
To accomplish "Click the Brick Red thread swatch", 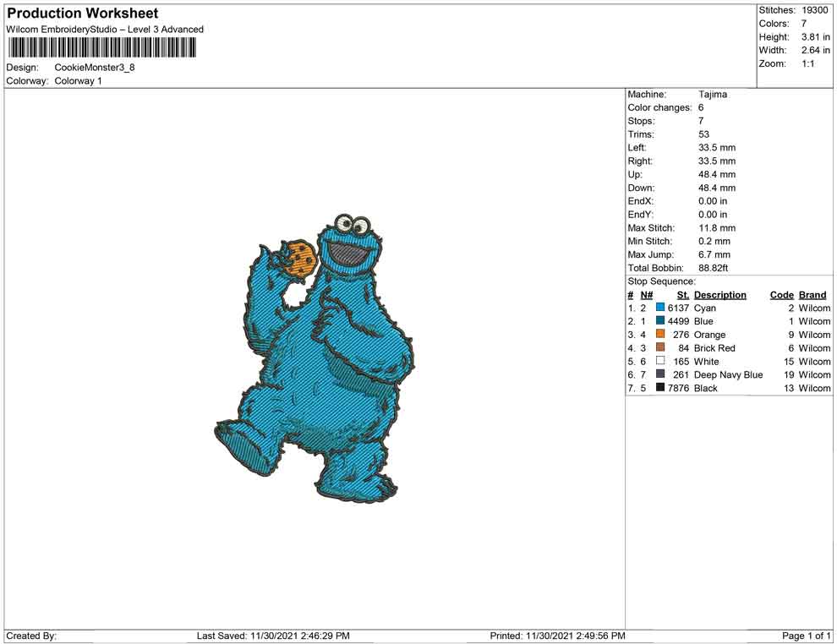I will pyautogui.click(x=660, y=347).
